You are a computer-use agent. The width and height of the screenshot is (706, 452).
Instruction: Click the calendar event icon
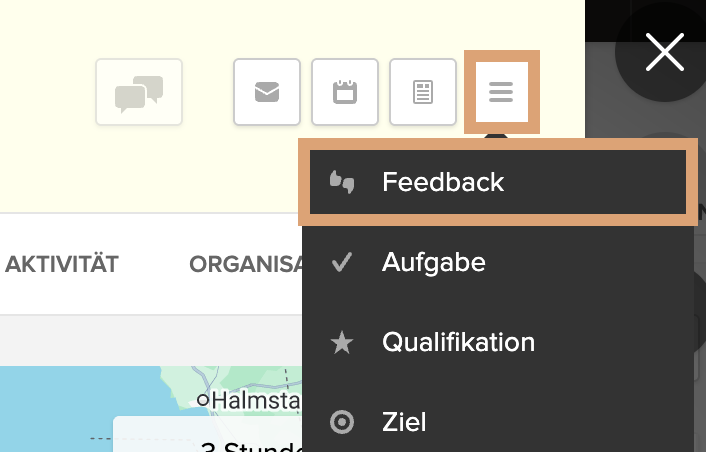tap(345, 93)
